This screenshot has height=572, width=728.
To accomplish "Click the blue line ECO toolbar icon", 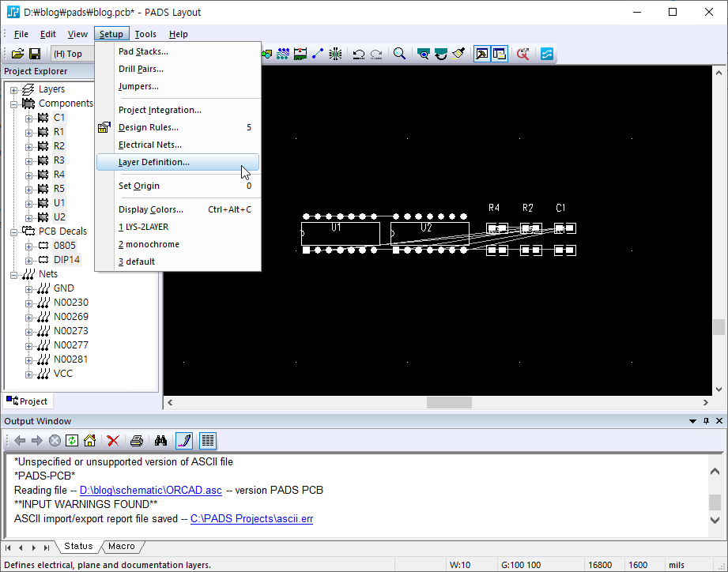I will [x=318, y=54].
